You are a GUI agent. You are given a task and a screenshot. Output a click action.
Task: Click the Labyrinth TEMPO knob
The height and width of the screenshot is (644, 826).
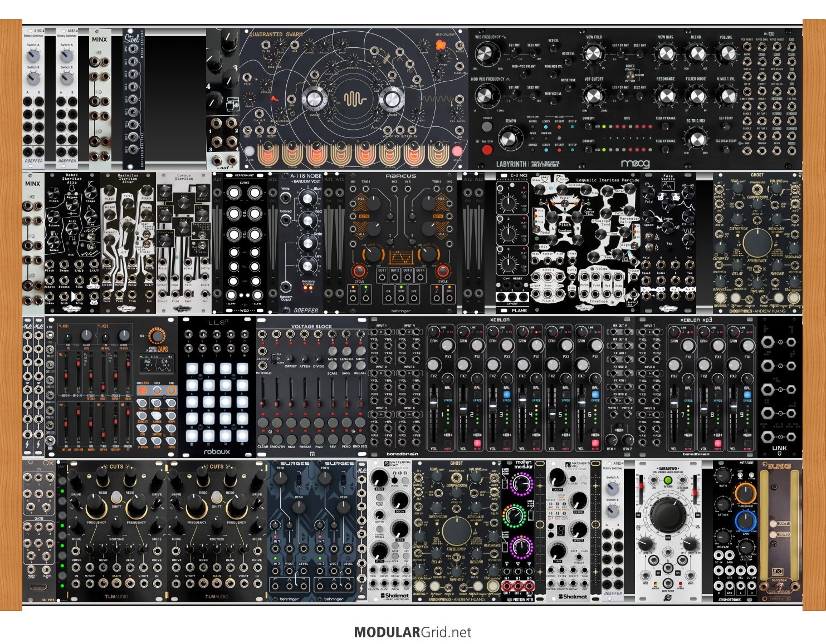pyautogui.click(x=511, y=139)
